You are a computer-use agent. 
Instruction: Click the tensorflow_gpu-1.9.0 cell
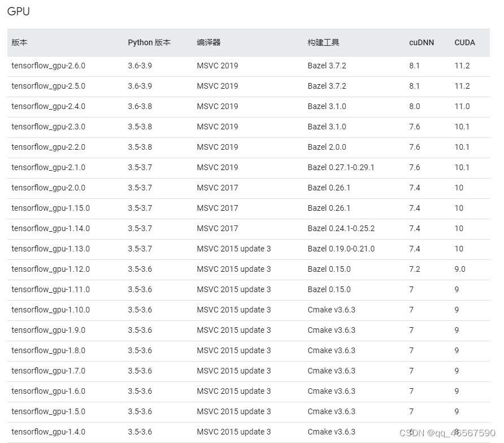(x=49, y=330)
